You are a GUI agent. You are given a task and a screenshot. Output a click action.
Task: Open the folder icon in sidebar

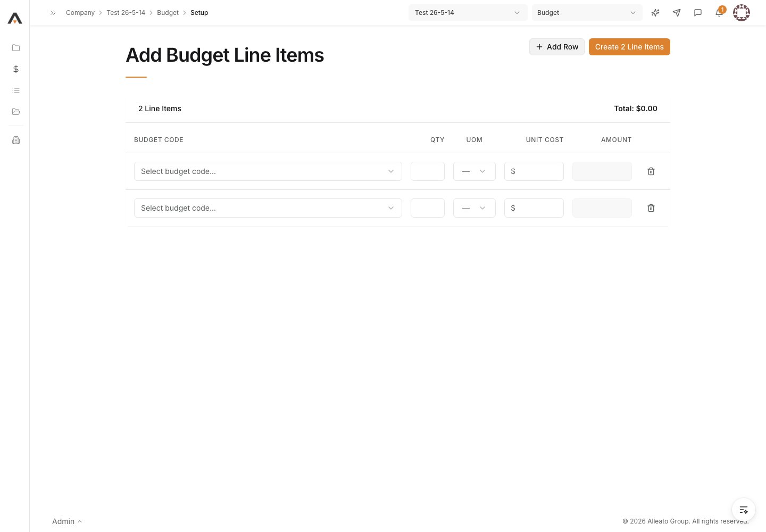pos(16,48)
